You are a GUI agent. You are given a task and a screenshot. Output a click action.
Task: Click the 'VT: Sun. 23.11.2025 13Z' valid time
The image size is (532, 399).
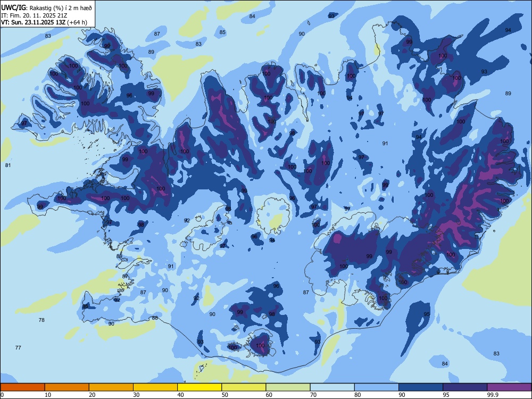point(33,22)
